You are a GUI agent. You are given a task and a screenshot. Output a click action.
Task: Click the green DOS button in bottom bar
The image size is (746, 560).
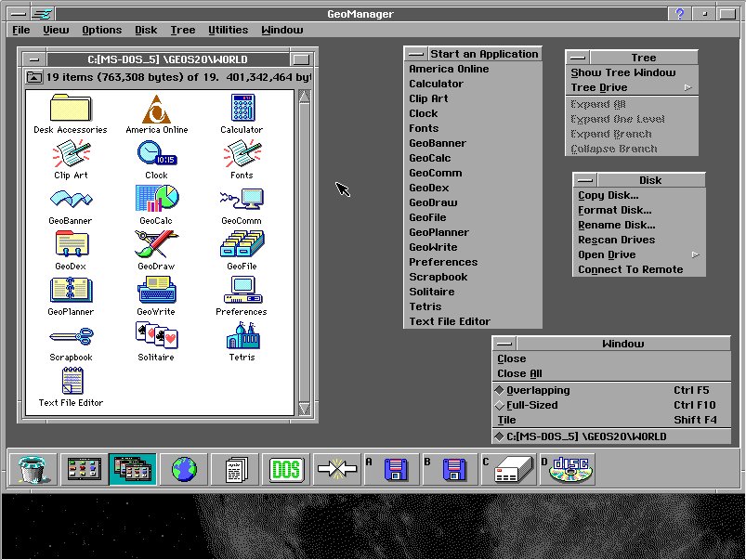(286, 469)
